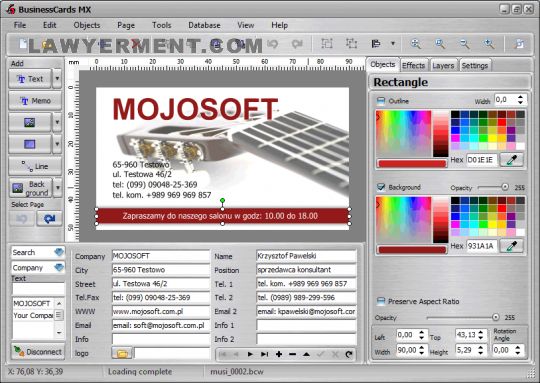Open the Objects menu
540x383 pixels.
tap(87, 25)
